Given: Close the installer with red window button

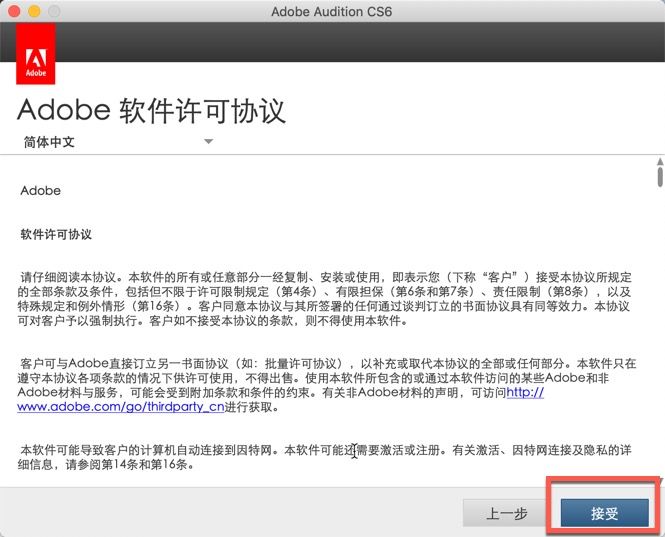Looking at the screenshot, I should point(14,11).
